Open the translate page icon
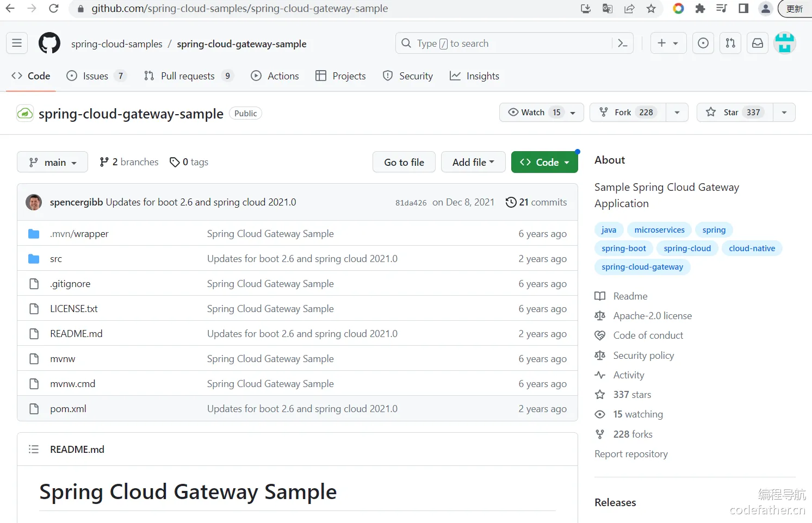This screenshot has height=523, width=812. (608, 9)
